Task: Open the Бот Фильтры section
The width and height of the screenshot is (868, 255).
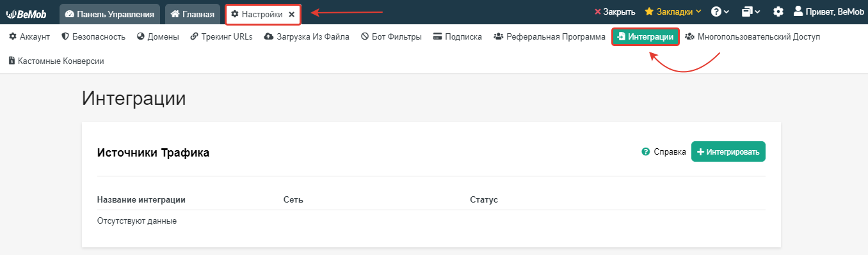Action: click(x=391, y=37)
